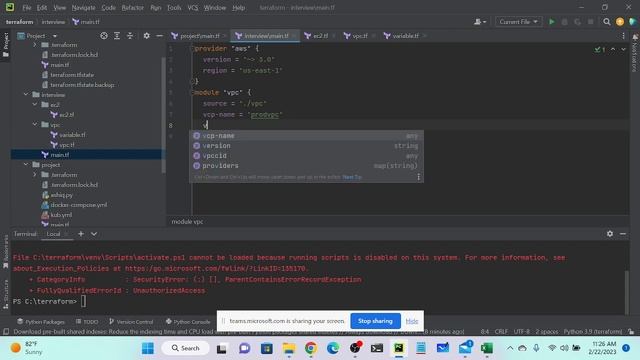Collapse the project folder in tree
The height and width of the screenshot is (360, 640).
point(26,164)
